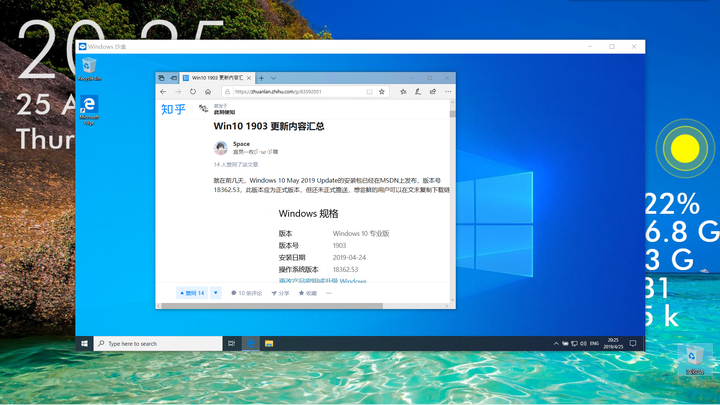Open File Explorer from sandbox taskbar
The height and width of the screenshot is (405, 720).
coord(269,343)
